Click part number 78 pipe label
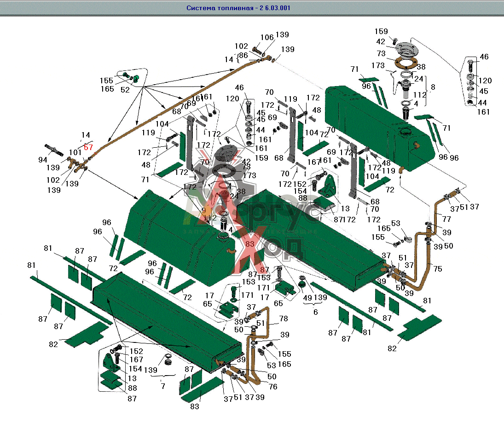Screen dimensions: 504x423 (x=284, y=319)
